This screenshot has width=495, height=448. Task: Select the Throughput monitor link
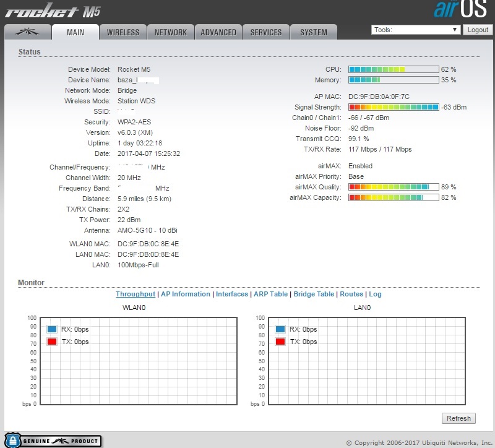pyautogui.click(x=136, y=294)
